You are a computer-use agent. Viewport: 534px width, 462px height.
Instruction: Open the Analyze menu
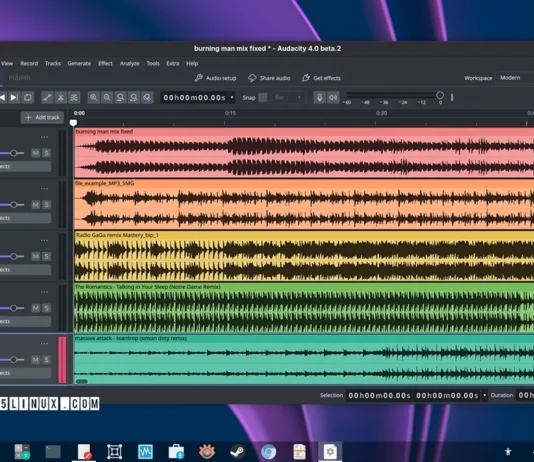pyautogui.click(x=129, y=64)
